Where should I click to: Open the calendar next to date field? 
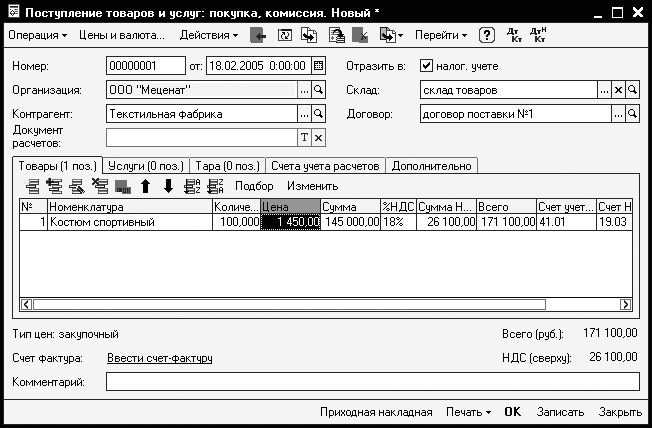tap(318, 66)
